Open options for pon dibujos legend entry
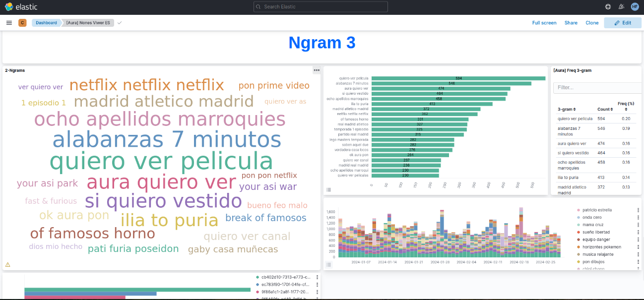 pyautogui.click(x=638, y=262)
